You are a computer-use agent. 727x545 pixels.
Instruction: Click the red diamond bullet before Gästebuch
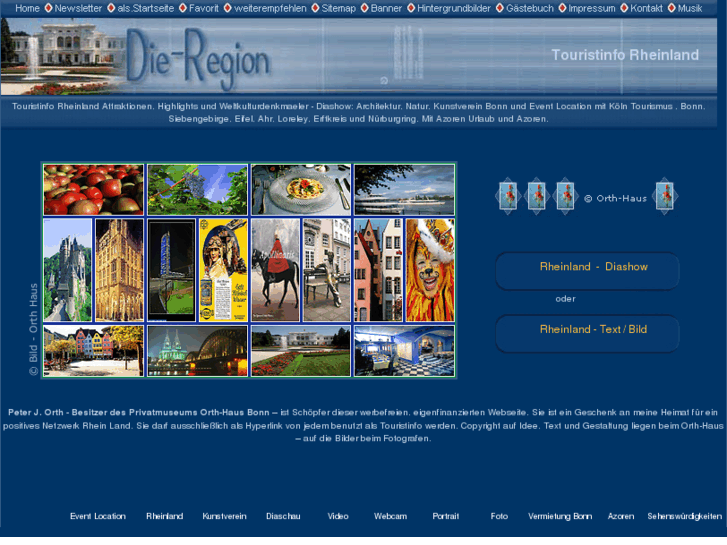click(499, 8)
